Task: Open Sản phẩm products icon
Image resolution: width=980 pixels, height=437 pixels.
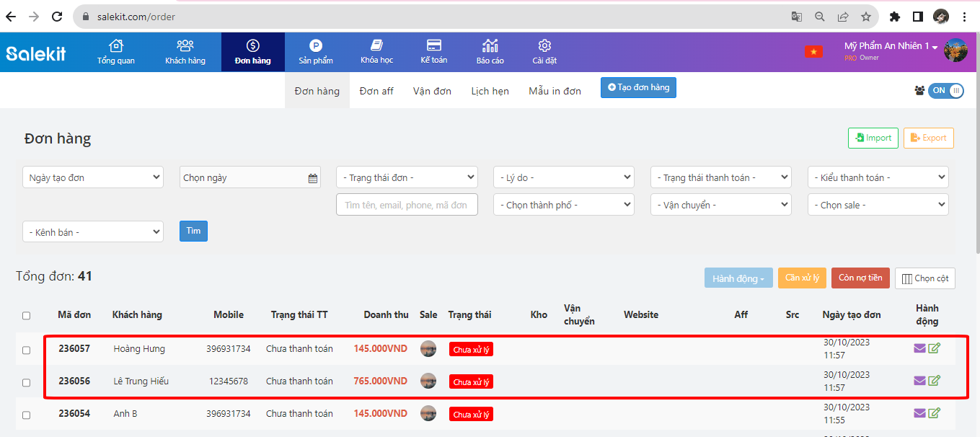Action: pyautogui.click(x=316, y=45)
